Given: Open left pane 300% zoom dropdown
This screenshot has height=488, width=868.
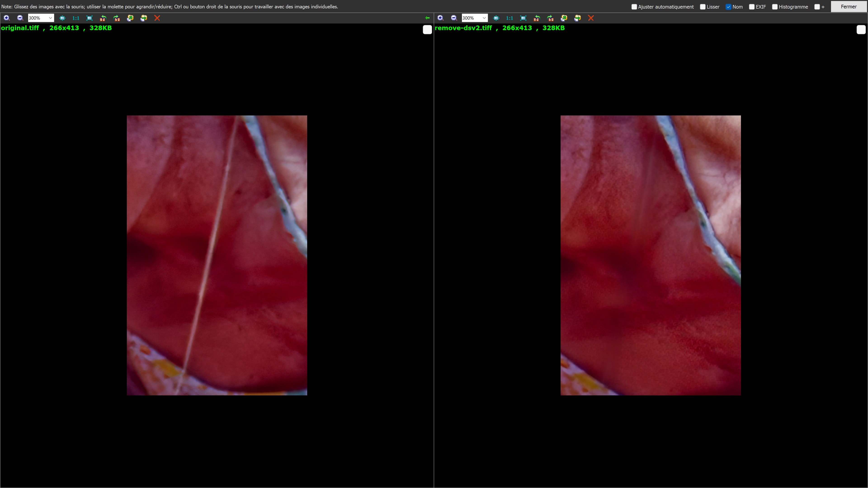Looking at the screenshot, I should (50, 18).
